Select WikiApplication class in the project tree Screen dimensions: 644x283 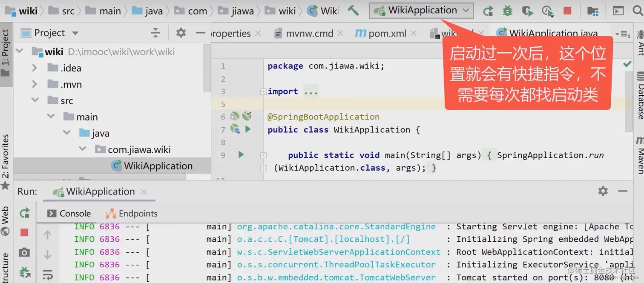tap(151, 166)
